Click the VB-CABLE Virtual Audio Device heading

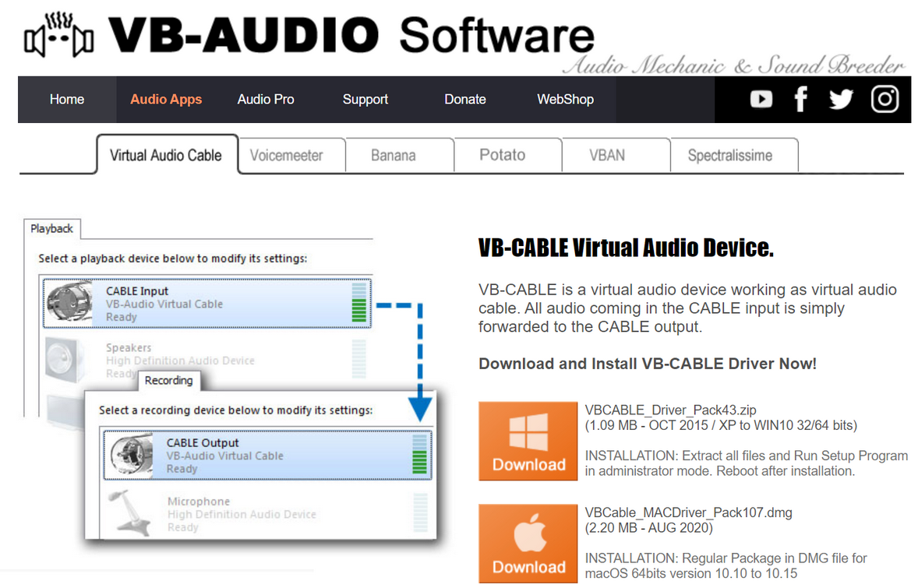click(626, 248)
